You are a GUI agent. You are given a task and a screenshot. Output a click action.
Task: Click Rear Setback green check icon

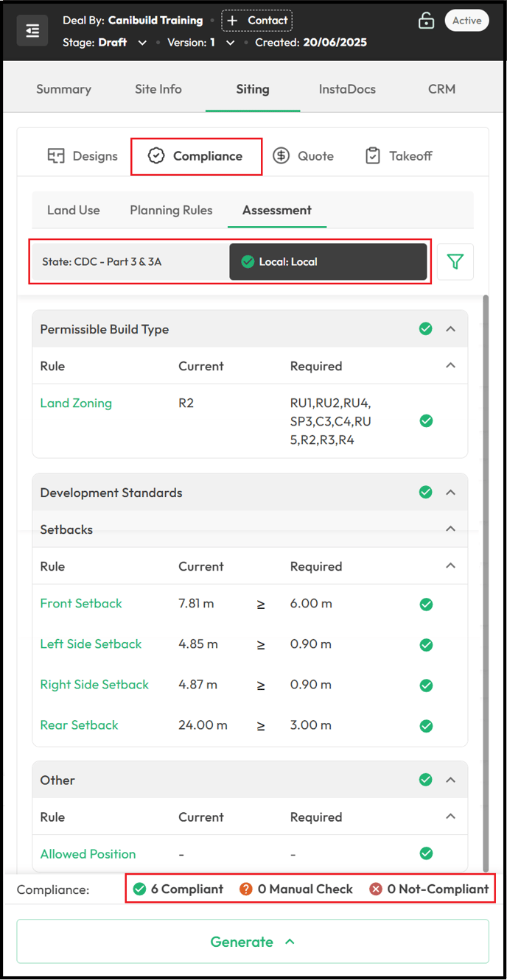[426, 726]
